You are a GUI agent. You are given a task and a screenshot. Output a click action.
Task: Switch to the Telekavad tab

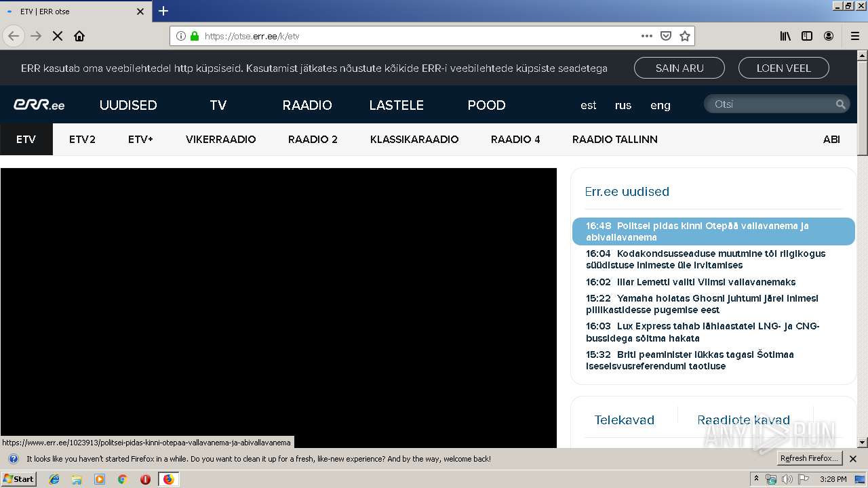pyautogui.click(x=625, y=420)
